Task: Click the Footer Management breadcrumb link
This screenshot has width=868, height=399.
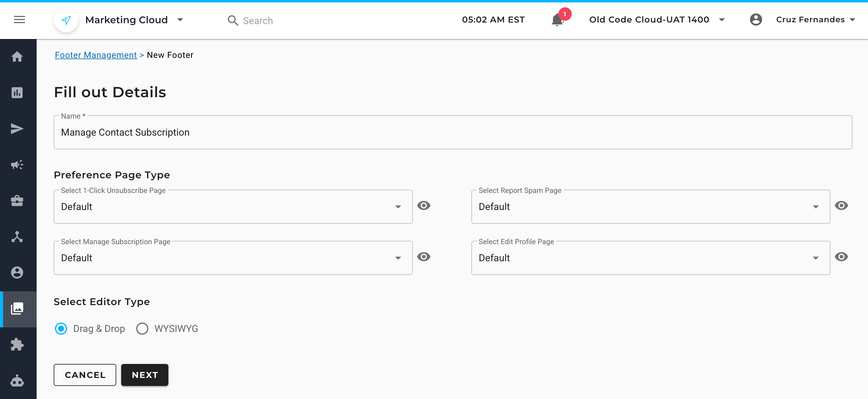Action: (96, 55)
